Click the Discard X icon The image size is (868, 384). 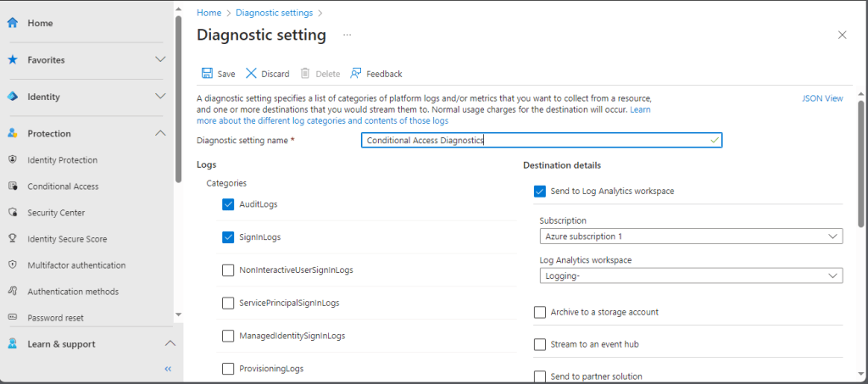(x=251, y=74)
